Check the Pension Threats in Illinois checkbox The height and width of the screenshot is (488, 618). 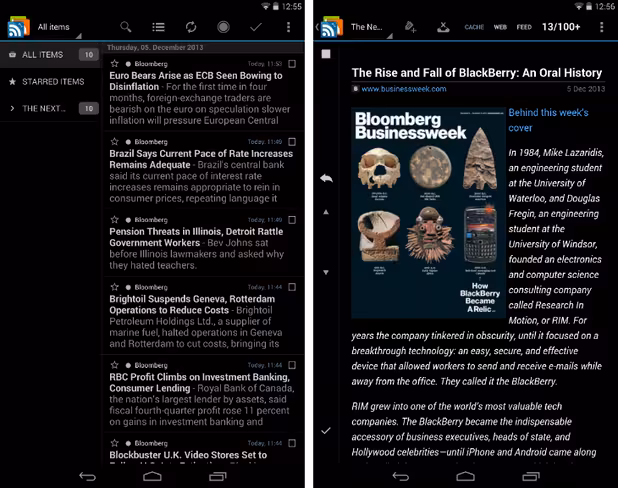pyautogui.click(x=292, y=220)
